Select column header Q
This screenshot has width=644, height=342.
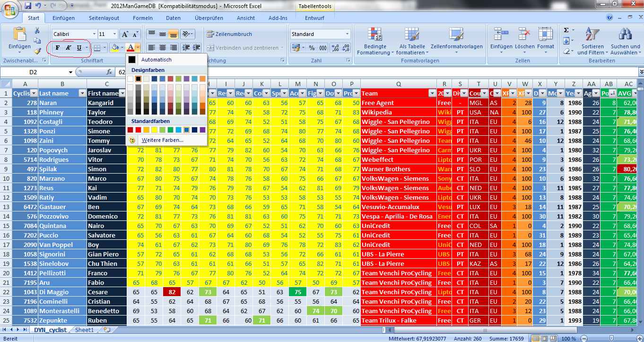tap(399, 83)
